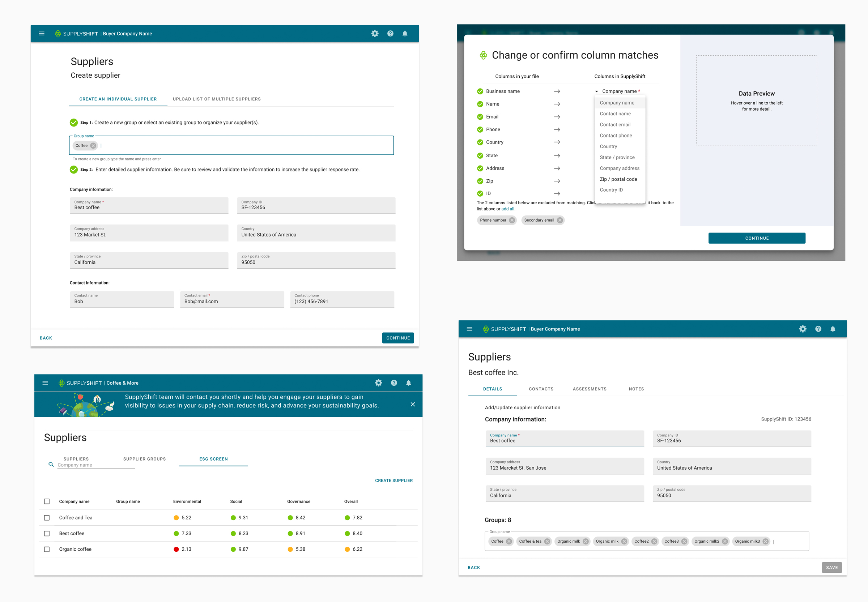Image resolution: width=868 pixels, height=602 pixels.
Task: Open settings gear in Coffee & More header
Action: 378,383
